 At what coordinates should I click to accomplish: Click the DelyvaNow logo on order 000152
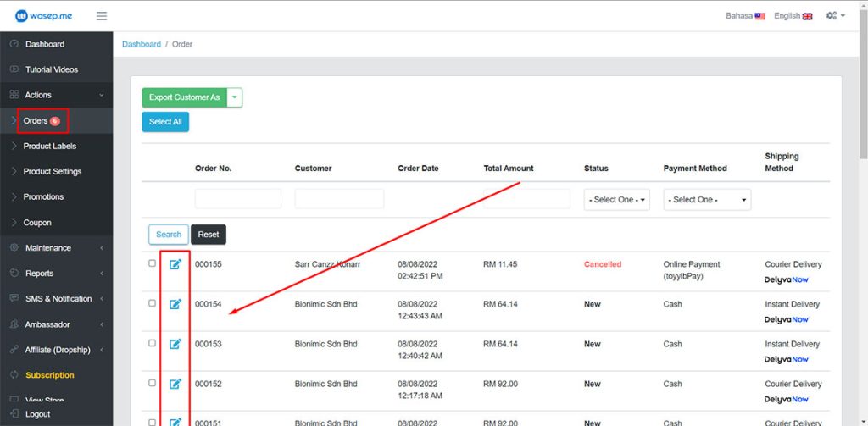click(x=786, y=400)
